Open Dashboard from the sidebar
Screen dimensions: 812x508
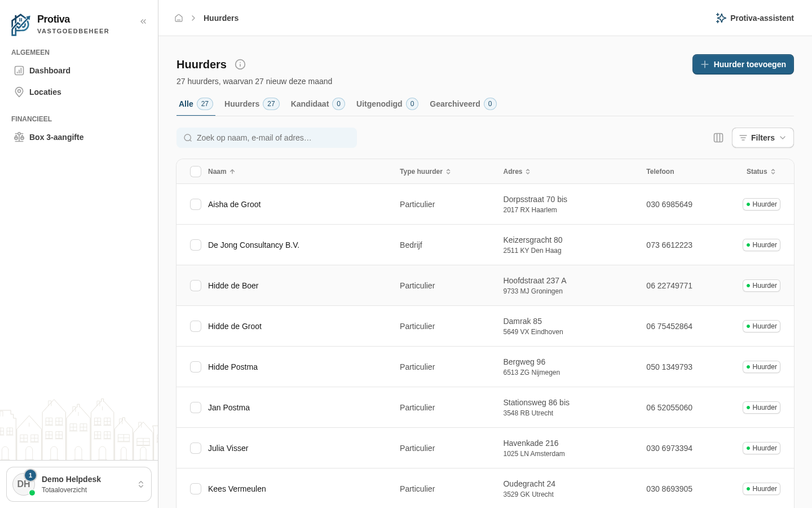79,71
